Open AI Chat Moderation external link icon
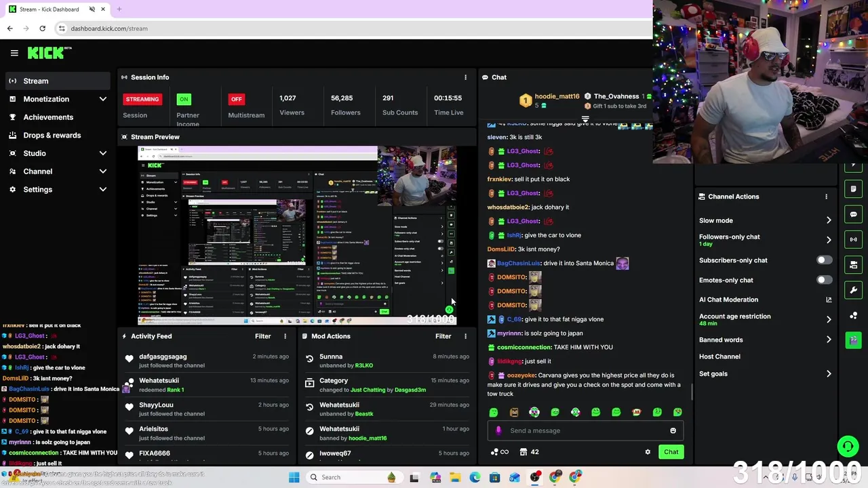868x488 pixels. tap(829, 300)
